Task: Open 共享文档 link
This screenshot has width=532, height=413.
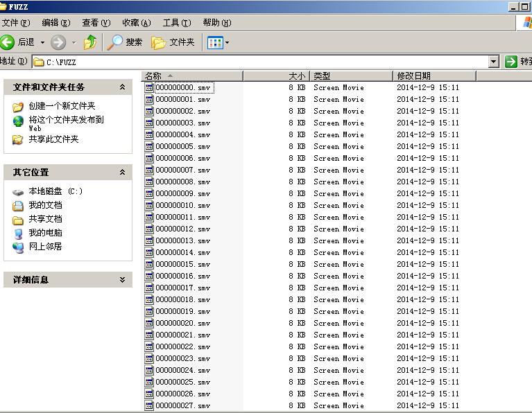Action: tap(45, 219)
